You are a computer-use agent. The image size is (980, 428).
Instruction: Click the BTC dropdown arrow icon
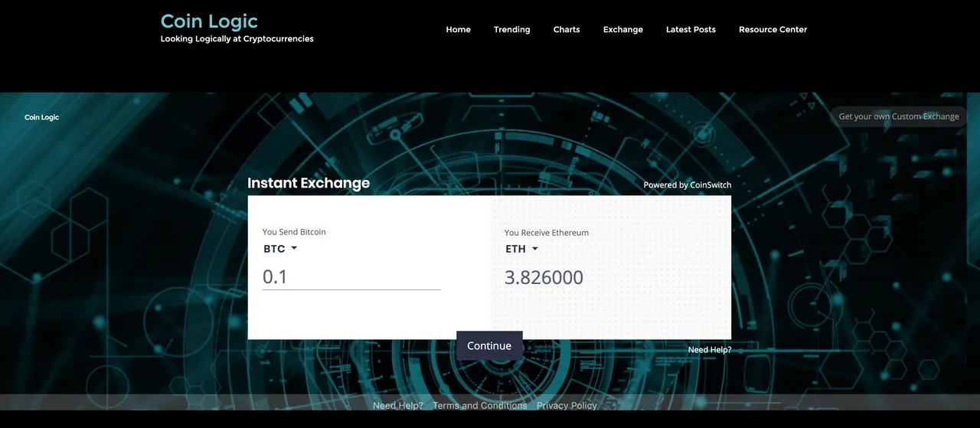(x=294, y=249)
